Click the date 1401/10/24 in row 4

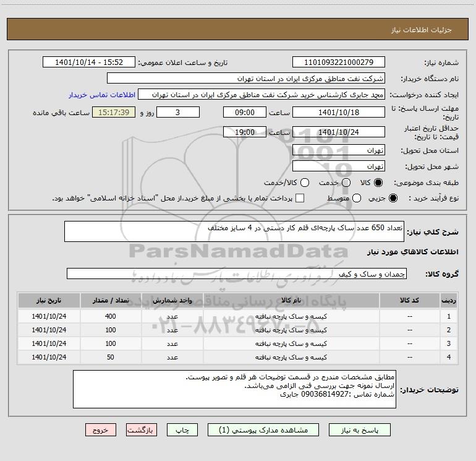pos(49,357)
